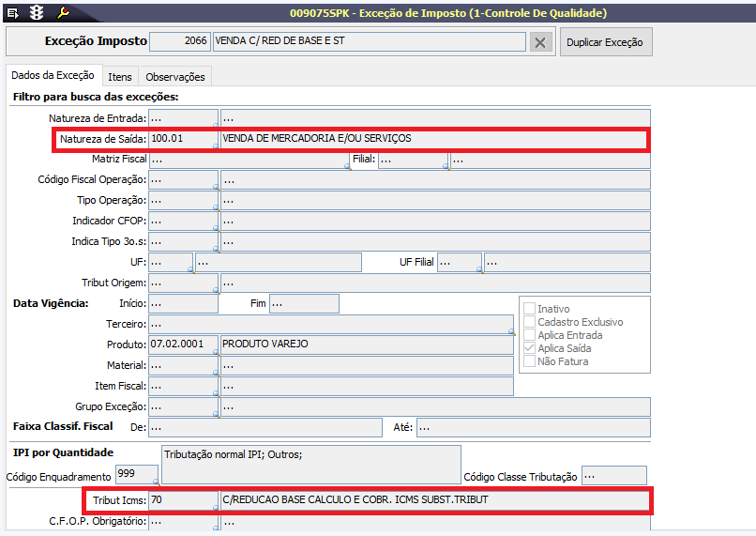Image resolution: width=756 pixels, height=536 pixels.
Task: Click the C.F.O.P. Obrigatório code field
Action: click(183, 522)
